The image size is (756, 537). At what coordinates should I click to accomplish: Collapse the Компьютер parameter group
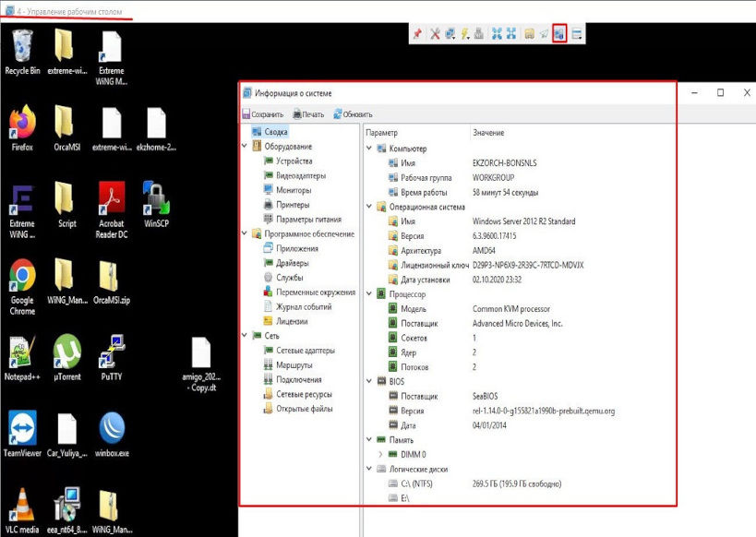[369, 148]
